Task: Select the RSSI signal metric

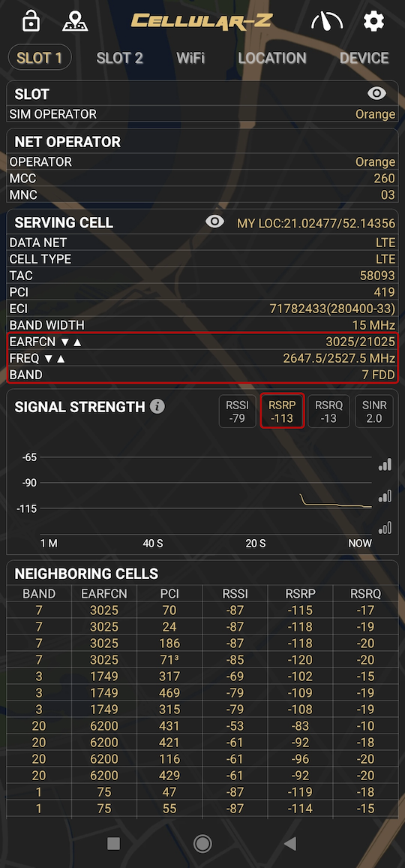Action: pos(236,411)
